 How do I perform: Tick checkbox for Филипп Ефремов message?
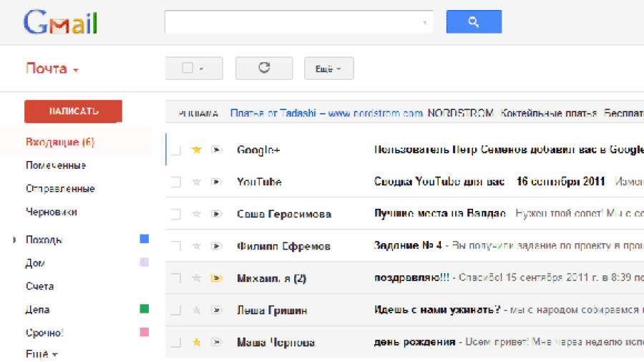click(x=176, y=246)
